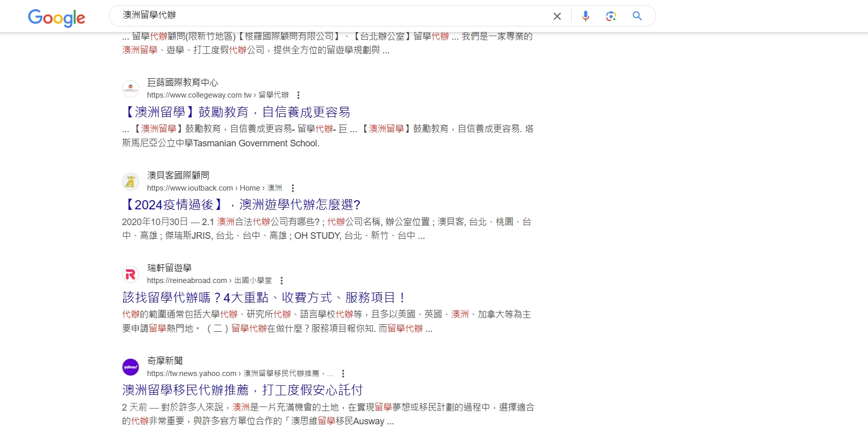Click the https://www.ioutback.com breadcrumb URL

[190, 188]
